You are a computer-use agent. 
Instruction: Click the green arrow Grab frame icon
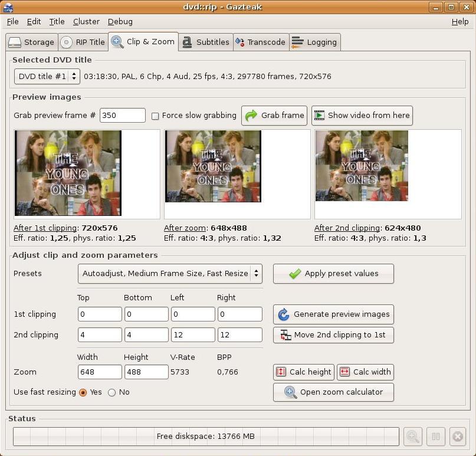251,116
